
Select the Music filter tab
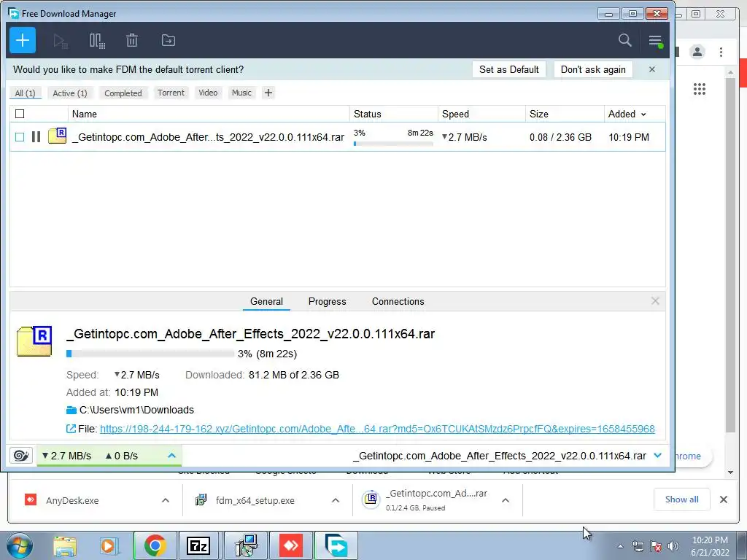(x=241, y=93)
